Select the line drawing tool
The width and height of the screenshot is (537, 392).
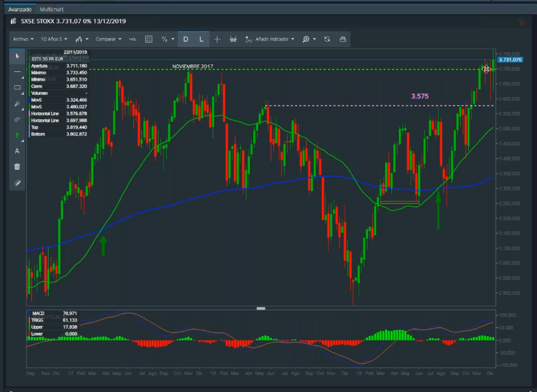(17, 72)
